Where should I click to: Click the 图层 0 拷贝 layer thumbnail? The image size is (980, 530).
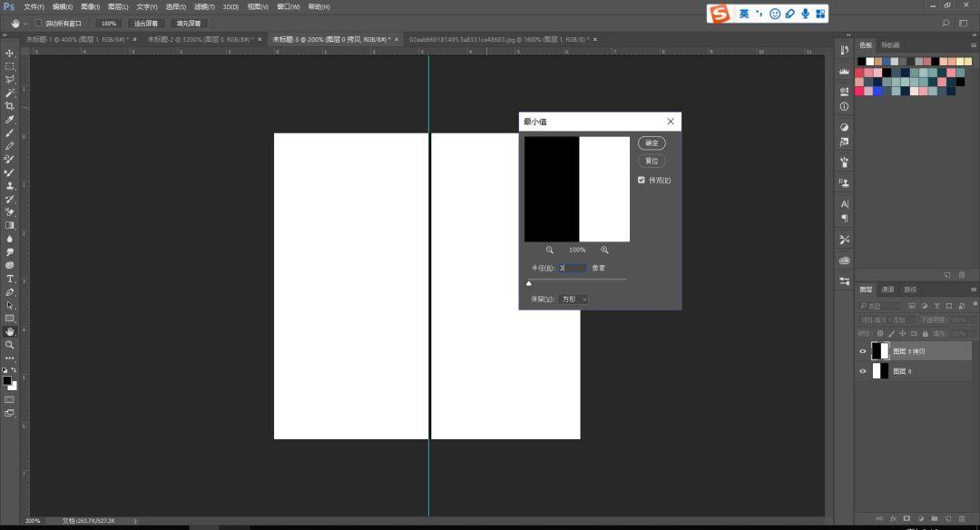click(880, 351)
